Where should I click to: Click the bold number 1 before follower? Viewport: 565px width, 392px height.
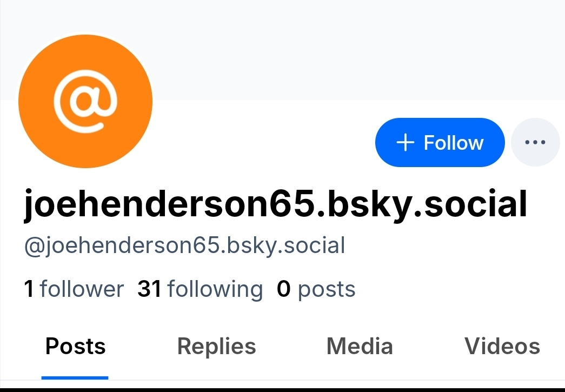29,289
